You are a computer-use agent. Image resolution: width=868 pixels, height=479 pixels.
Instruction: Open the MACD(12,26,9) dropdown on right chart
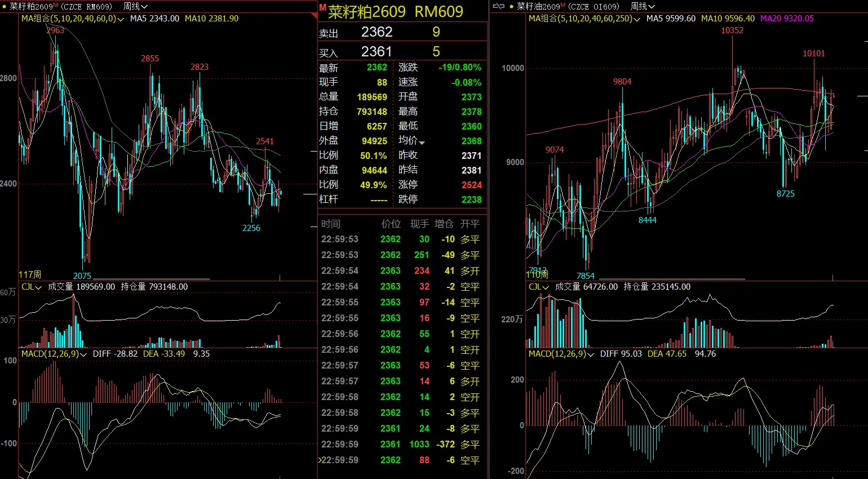(x=590, y=354)
